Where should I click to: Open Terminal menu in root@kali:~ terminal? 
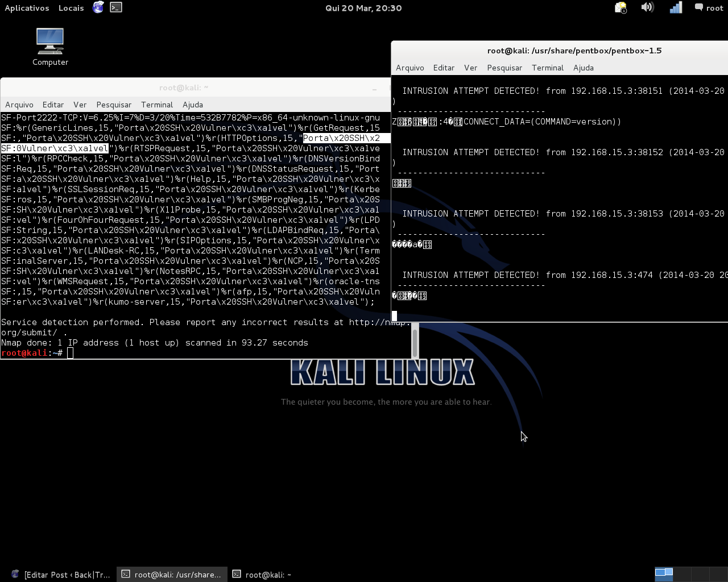(x=157, y=105)
